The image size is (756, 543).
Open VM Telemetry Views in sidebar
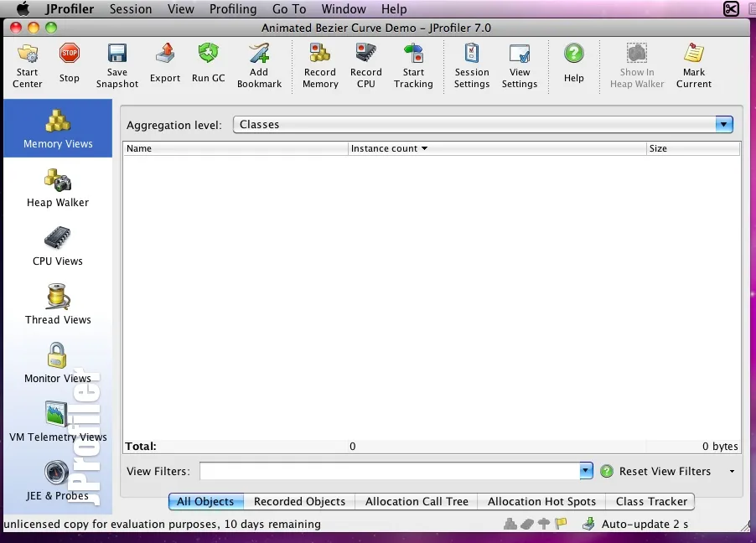[x=58, y=422]
